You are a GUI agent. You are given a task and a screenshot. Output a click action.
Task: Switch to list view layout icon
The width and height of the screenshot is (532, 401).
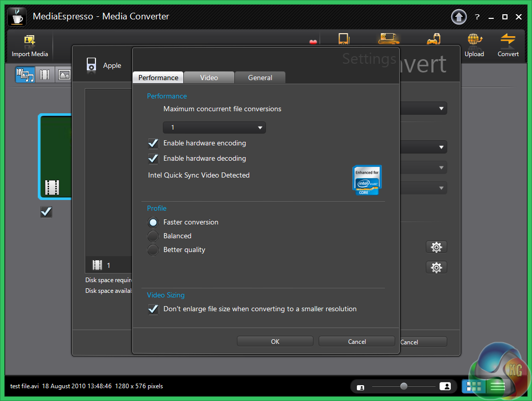click(x=495, y=387)
